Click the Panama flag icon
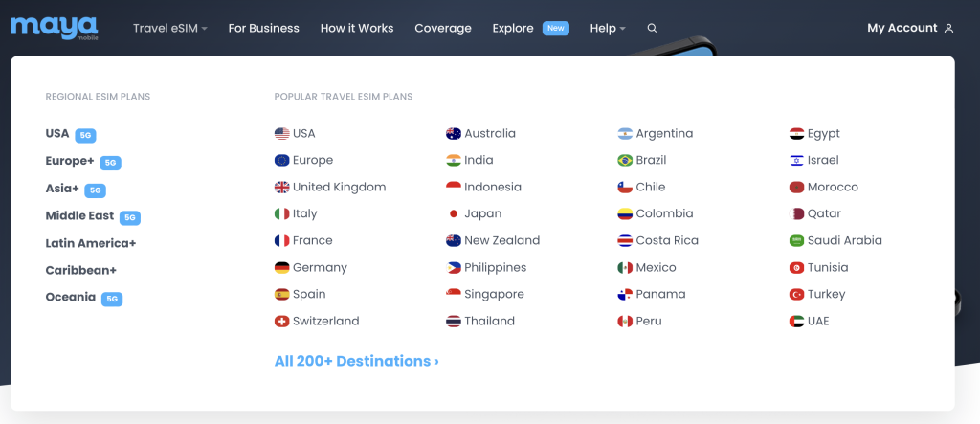Screen dimensions: 980x424 click(x=625, y=295)
